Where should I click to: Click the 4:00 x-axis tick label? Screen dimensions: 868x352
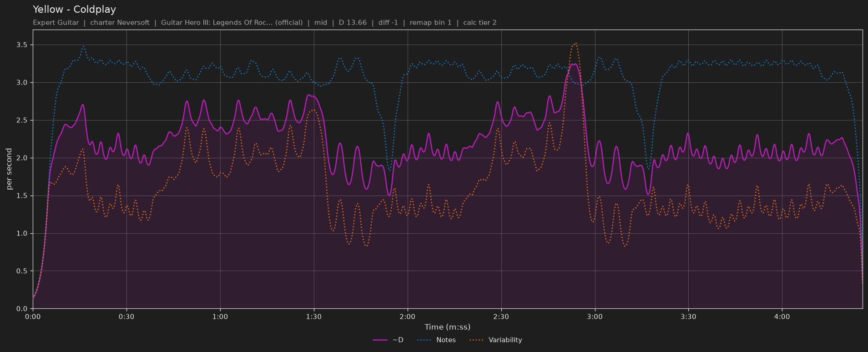coord(782,317)
